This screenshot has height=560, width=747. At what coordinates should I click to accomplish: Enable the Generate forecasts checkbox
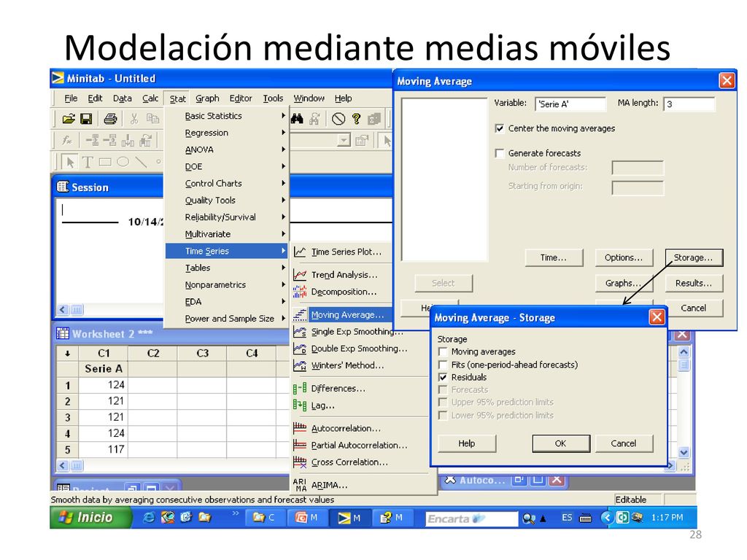(x=500, y=153)
